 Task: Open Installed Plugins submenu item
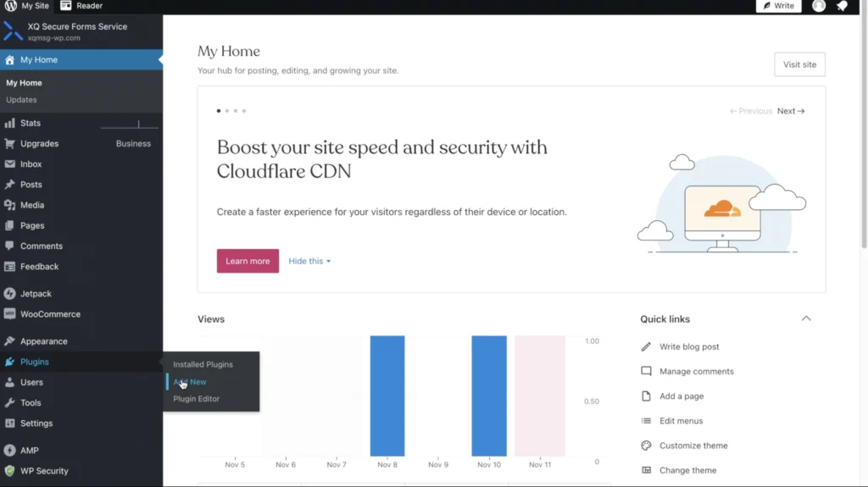click(203, 364)
